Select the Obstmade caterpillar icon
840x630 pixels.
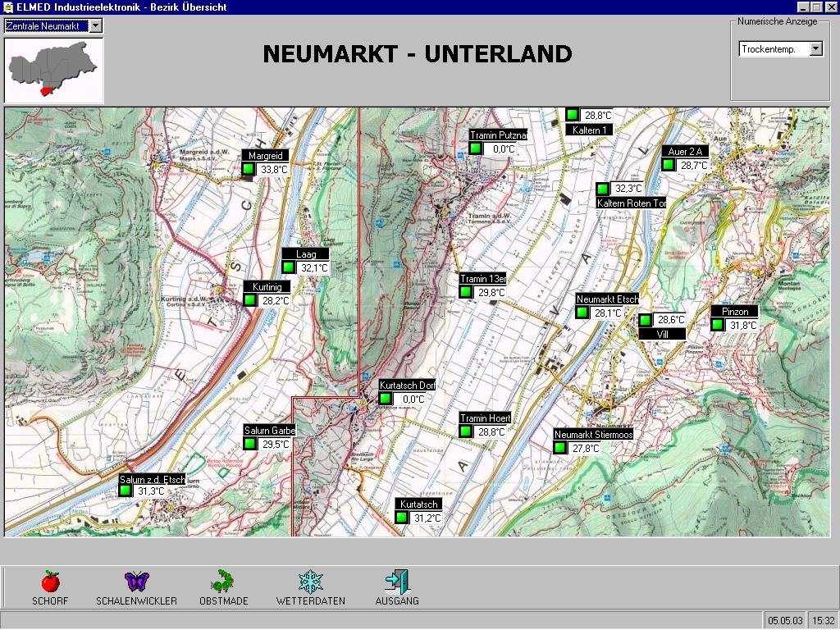tap(223, 582)
